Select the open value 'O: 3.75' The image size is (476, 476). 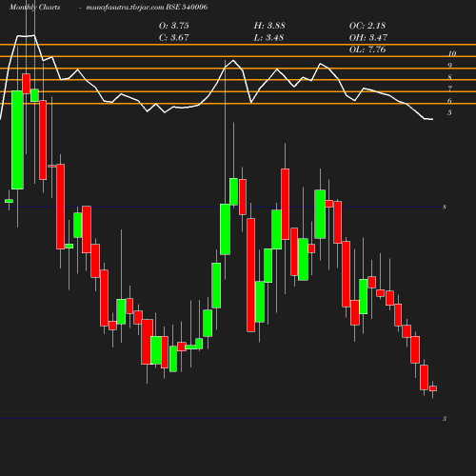pos(174,26)
